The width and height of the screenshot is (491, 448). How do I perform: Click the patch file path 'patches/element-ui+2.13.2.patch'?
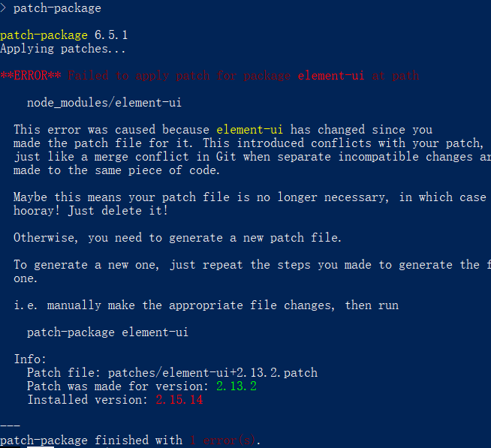(212, 372)
